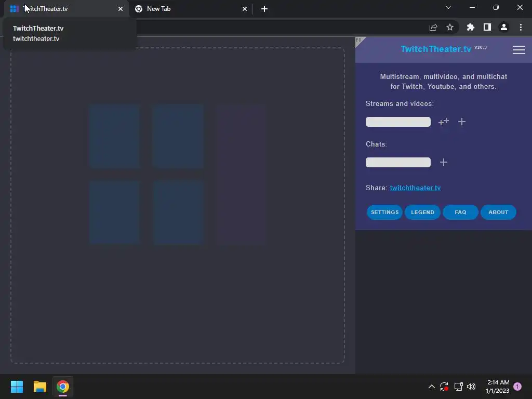The image size is (532, 399).
Task: Open the volume speaker tray icon
Action: (471, 387)
